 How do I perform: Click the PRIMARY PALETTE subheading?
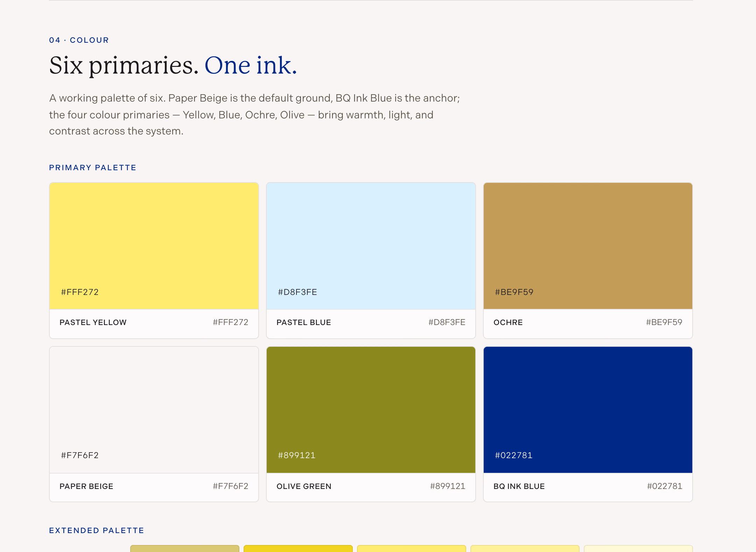tap(93, 167)
